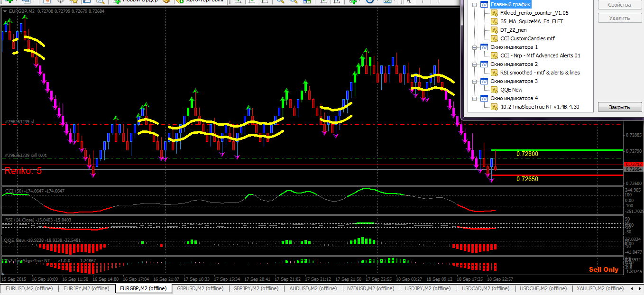
Task: Click the indicator icon next to QQE New
Action: (494, 90)
